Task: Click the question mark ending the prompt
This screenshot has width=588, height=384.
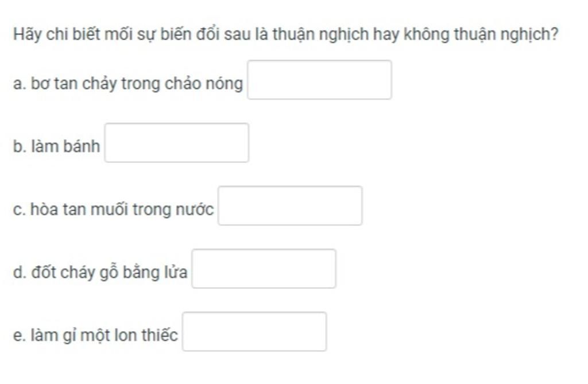Action: pos(555,34)
